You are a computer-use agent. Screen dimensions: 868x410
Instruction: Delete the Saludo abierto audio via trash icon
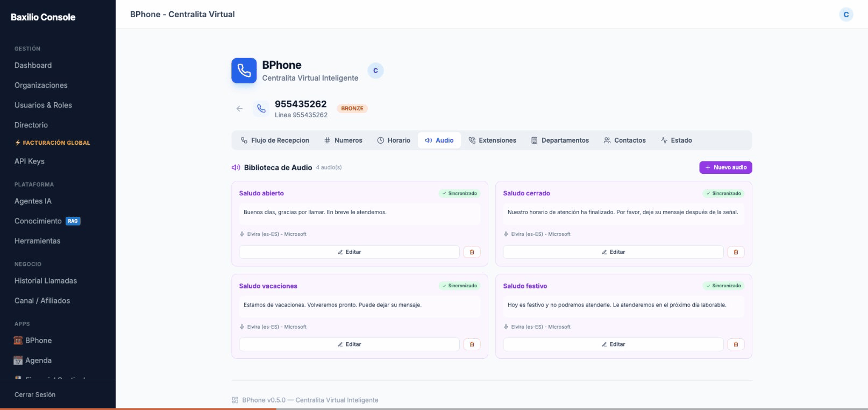click(472, 252)
